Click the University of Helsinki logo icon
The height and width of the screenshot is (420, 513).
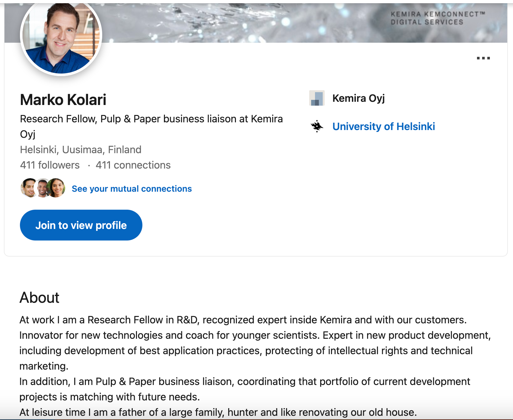click(317, 126)
